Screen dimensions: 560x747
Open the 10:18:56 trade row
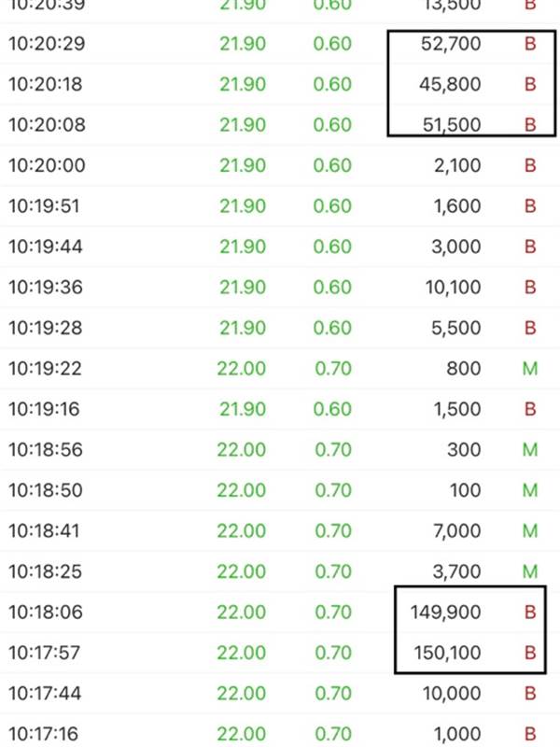pyautogui.click(x=280, y=449)
